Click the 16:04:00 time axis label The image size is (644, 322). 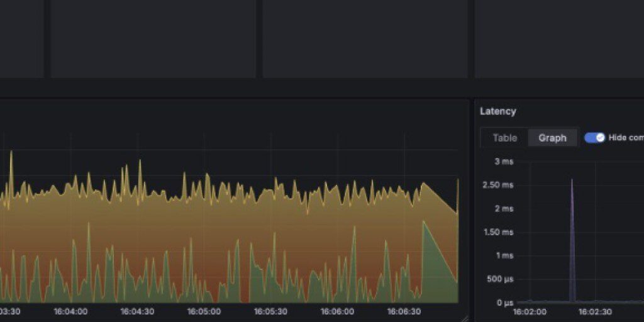(x=70, y=311)
